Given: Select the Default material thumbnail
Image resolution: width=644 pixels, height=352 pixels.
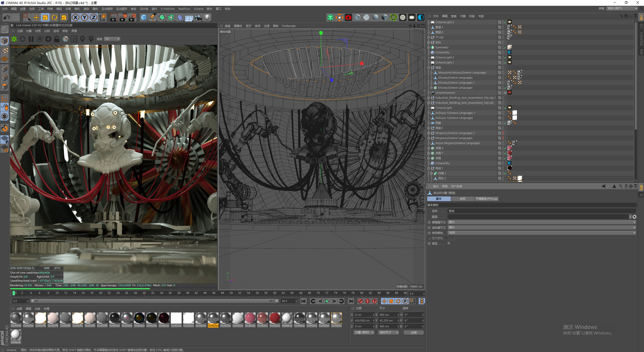Looking at the screenshot, I should pos(16,336).
